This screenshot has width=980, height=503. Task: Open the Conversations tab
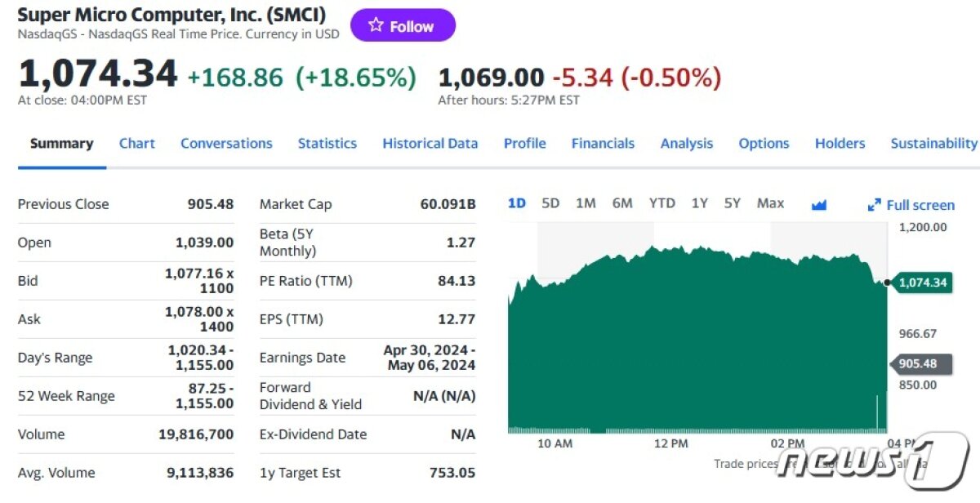(x=226, y=144)
